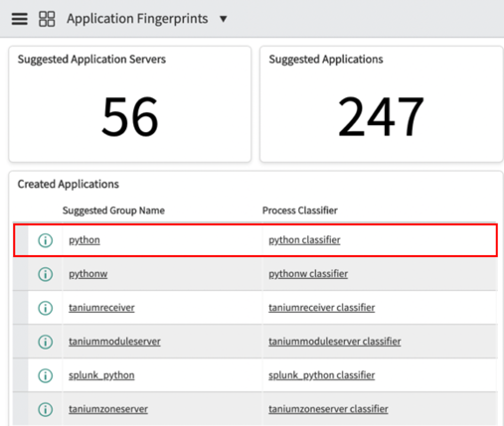504x426 pixels.
Task: Click info icon for taniumzoneserver row
Action: [x=46, y=409]
